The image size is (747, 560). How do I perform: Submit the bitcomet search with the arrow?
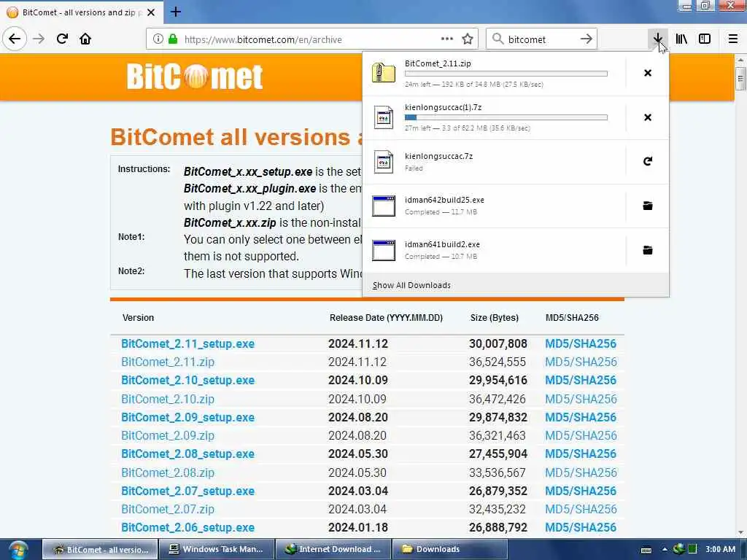[x=587, y=39]
